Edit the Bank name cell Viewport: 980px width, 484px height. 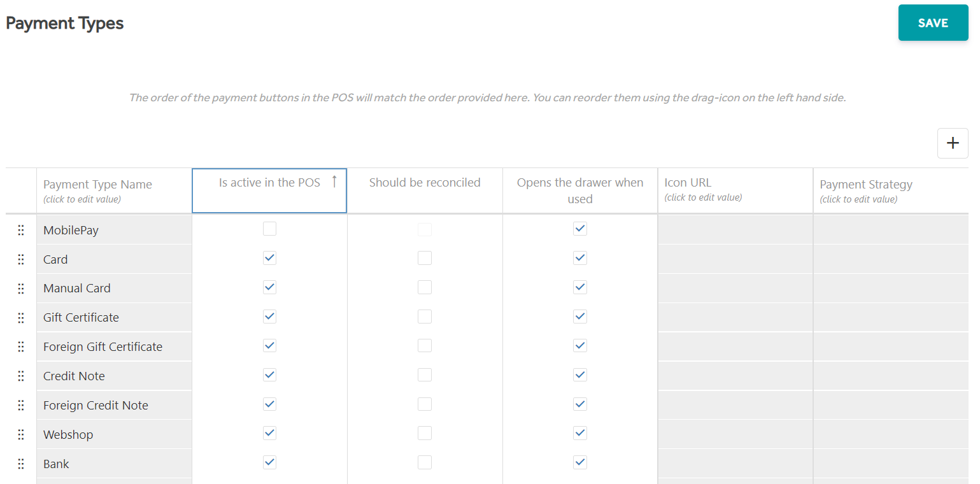point(114,464)
